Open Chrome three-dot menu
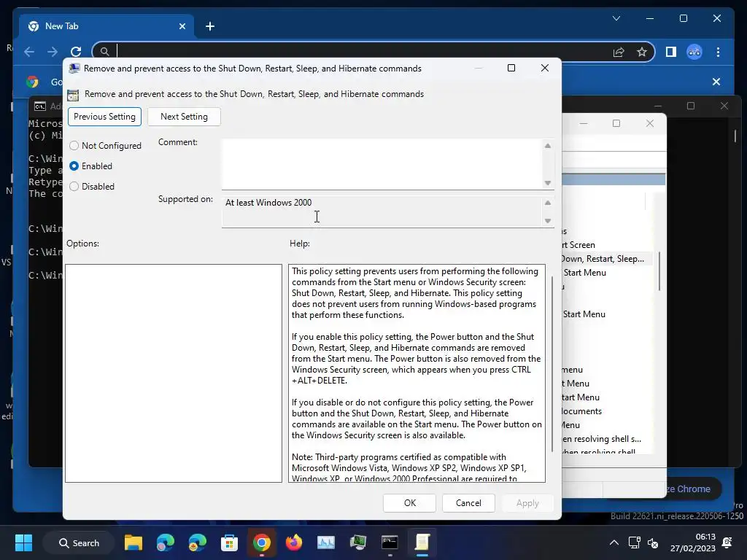 click(x=718, y=52)
